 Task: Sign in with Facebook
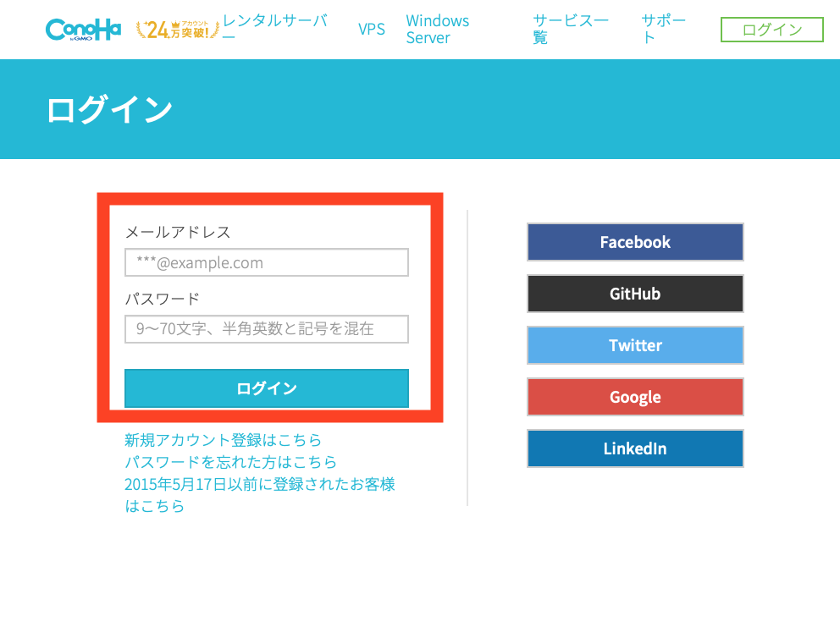[x=635, y=242]
